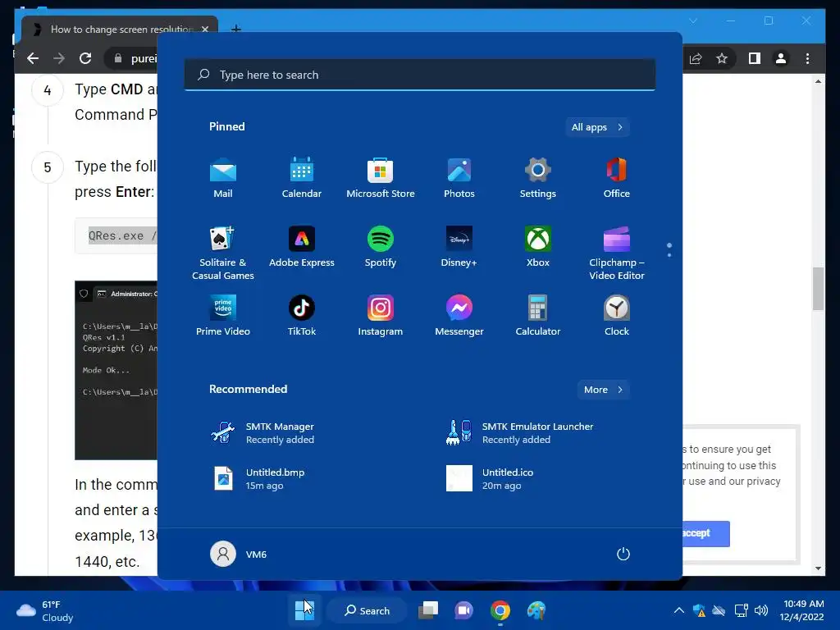Open the weather widget showing 61°F
840x630 pixels.
46,610
